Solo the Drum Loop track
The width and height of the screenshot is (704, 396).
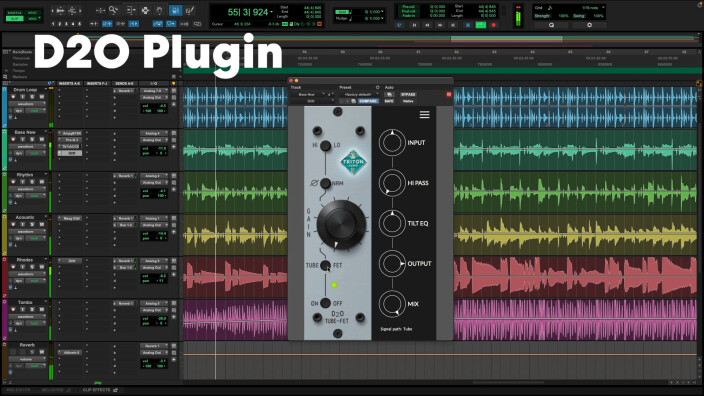click(32, 97)
